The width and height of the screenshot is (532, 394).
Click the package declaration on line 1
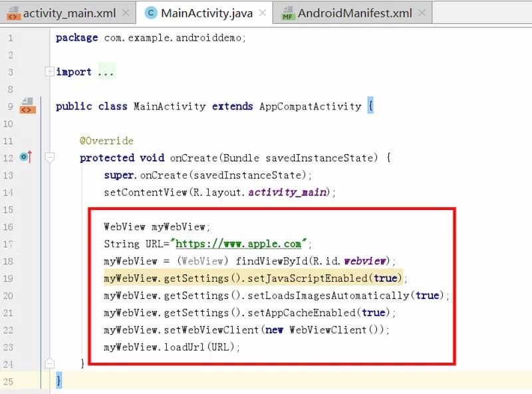click(133, 37)
